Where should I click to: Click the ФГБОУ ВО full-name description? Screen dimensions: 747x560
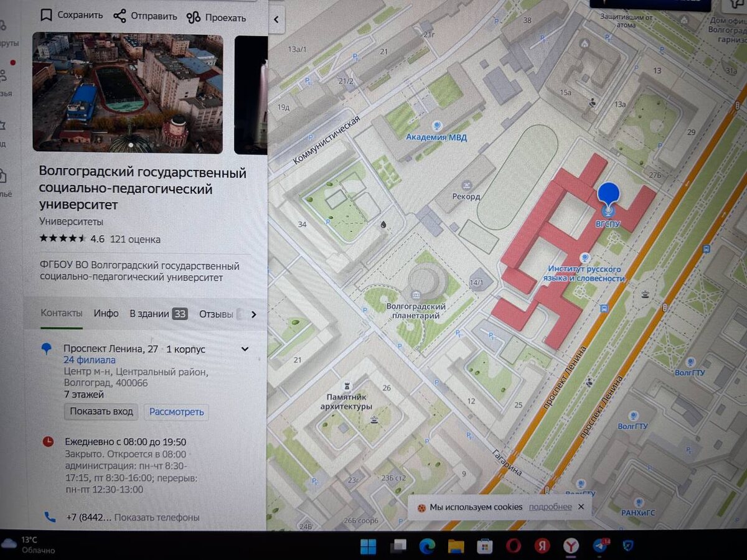tap(139, 272)
